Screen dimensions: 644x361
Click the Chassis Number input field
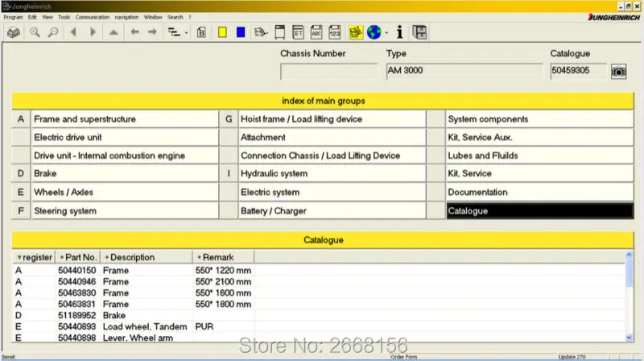click(328, 71)
